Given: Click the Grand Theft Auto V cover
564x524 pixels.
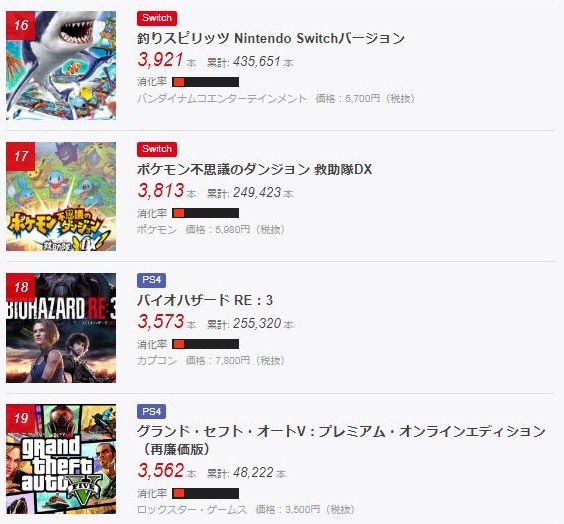Looking at the screenshot, I should (x=61, y=459).
